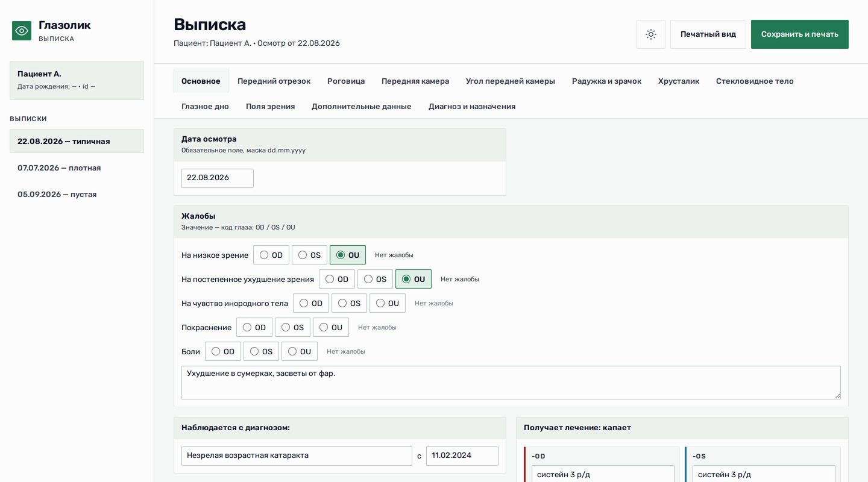Select OD for На чувство инородного тела
Viewport: 868px width, 482px height.
click(x=311, y=303)
